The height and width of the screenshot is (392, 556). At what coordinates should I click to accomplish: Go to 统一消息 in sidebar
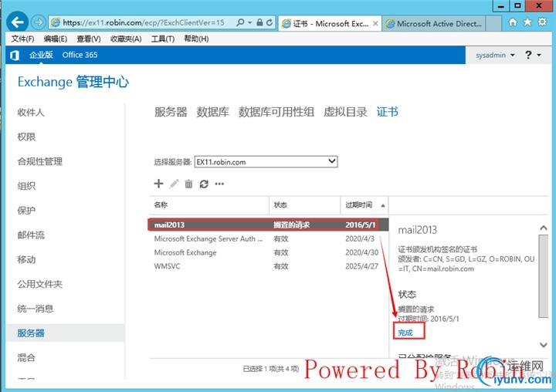pos(35,309)
